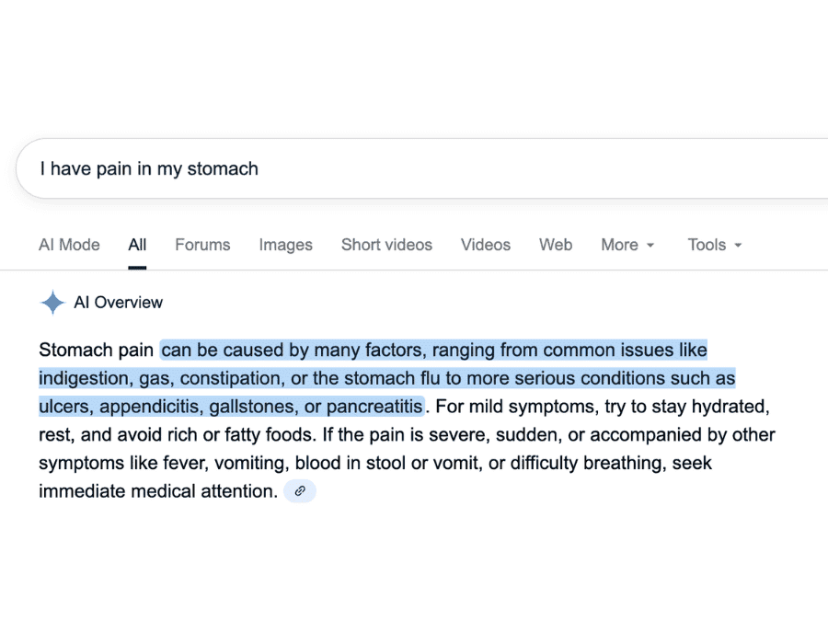Select the All search results tab
The width and height of the screenshot is (828, 644).
point(136,245)
